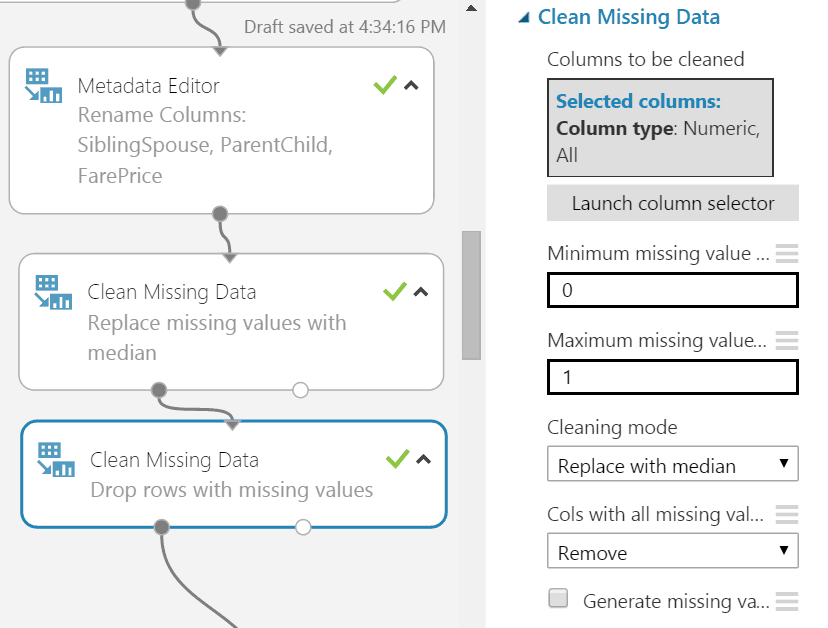Click the canvas vertical scrollbar thumb
Screen dimensions: 828x628
pos(471,295)
